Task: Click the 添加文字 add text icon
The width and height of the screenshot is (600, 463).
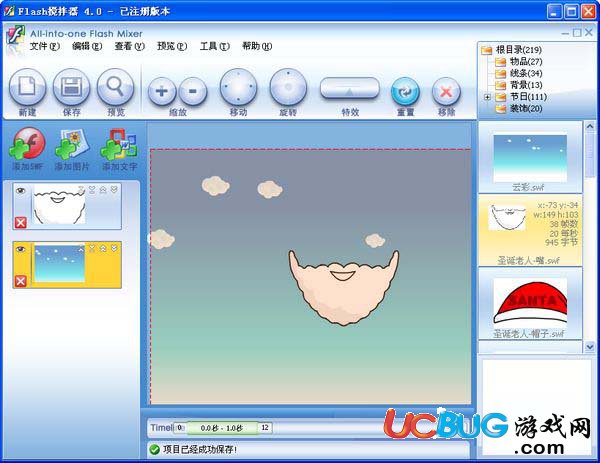Action: 119,144
